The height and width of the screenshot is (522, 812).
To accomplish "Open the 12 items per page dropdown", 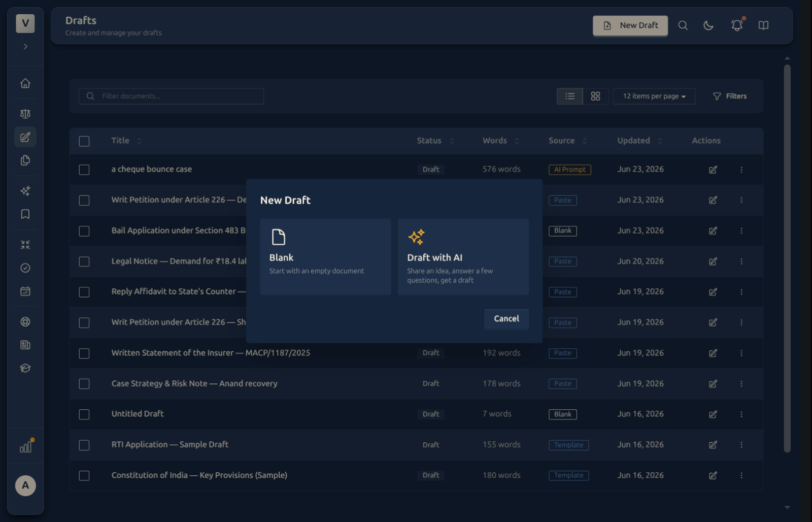I will click(x=654, y=96).
